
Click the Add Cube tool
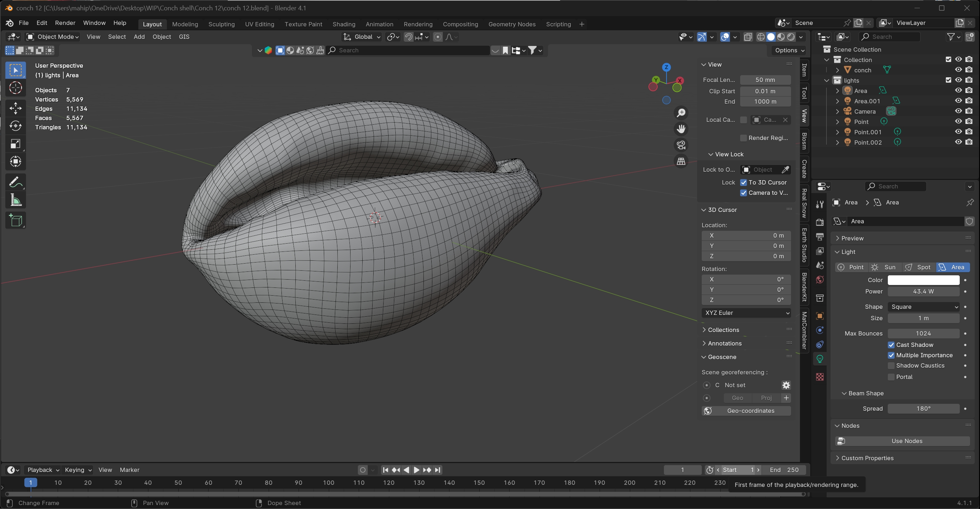point(16,220)
